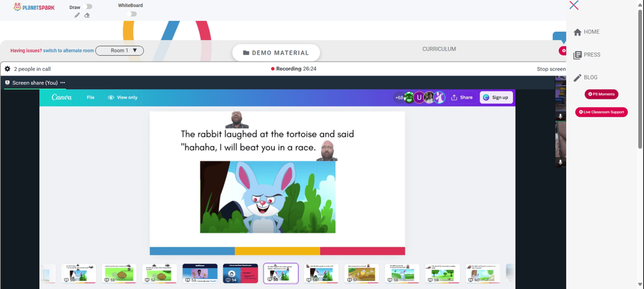Click the PS Moments button
The image size is (644, 289).
601,94
